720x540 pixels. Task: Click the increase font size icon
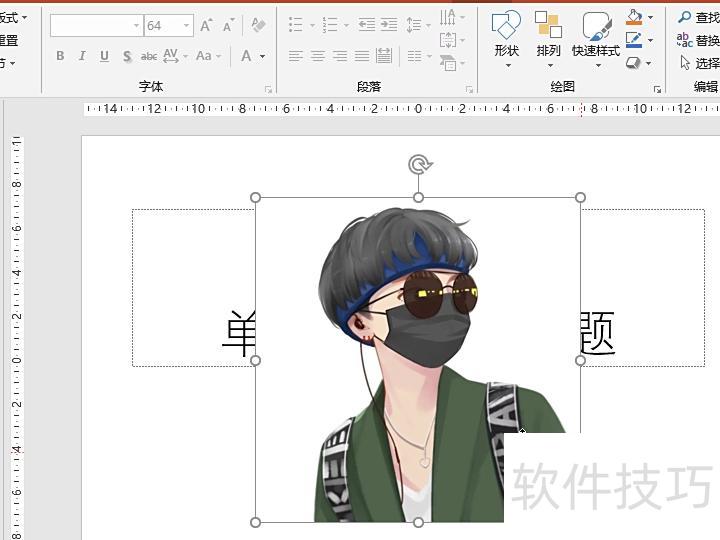[206, 26]
